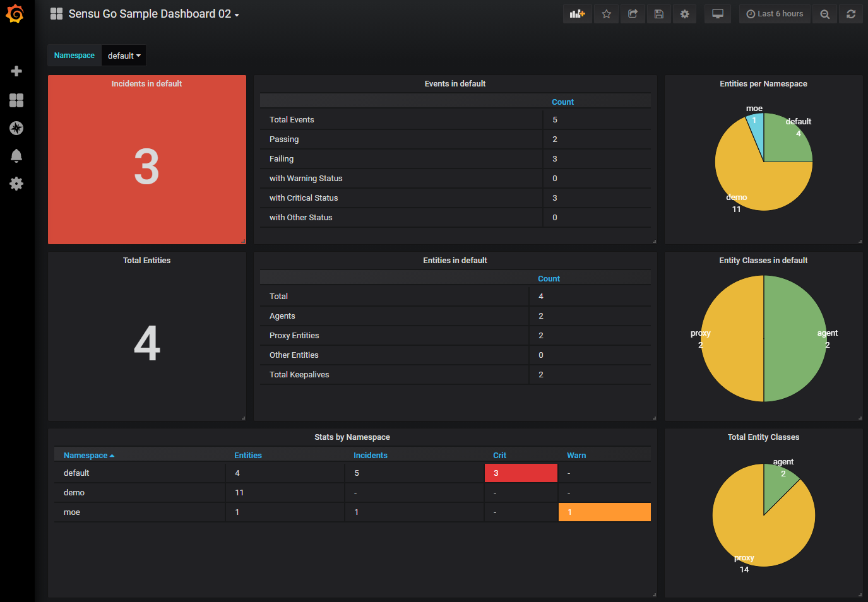868x602 pixels.
Task: Sort Events in default by Count header
Action: pyautogui.click(x=562, y=102)
